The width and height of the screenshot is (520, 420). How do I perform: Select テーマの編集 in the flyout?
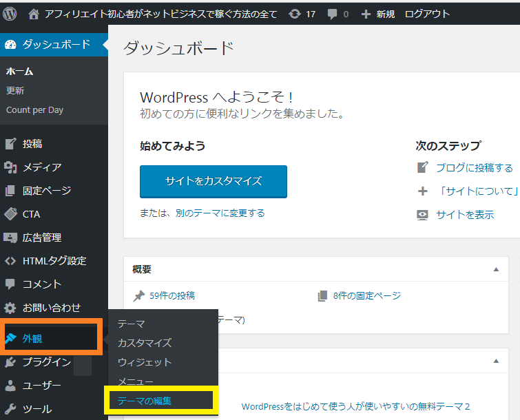point(145,401)
